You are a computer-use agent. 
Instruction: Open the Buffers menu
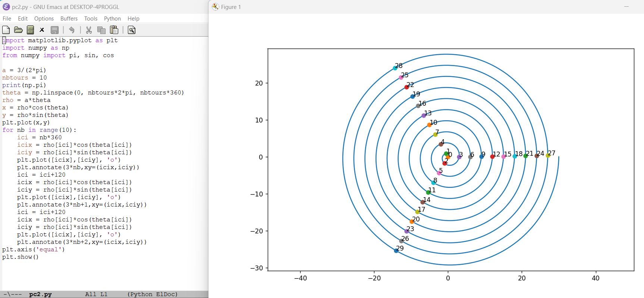point(69,19)
